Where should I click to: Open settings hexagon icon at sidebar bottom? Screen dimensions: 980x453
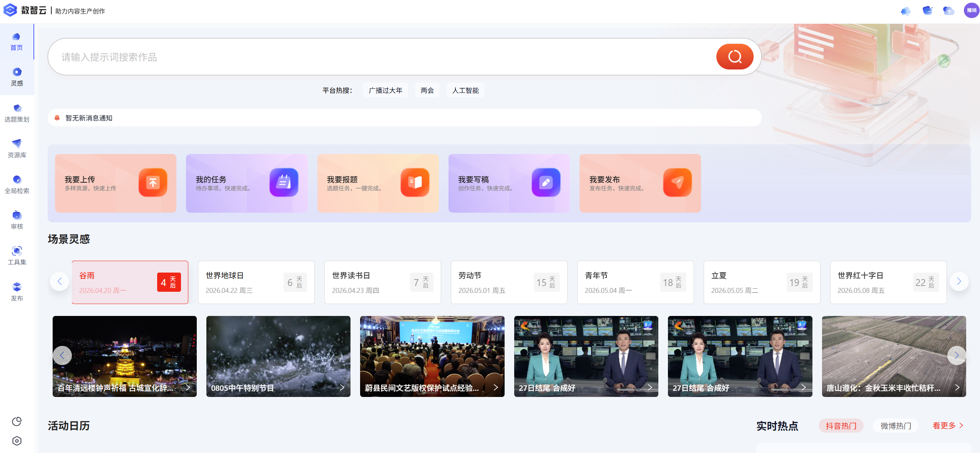coord(17,441)
